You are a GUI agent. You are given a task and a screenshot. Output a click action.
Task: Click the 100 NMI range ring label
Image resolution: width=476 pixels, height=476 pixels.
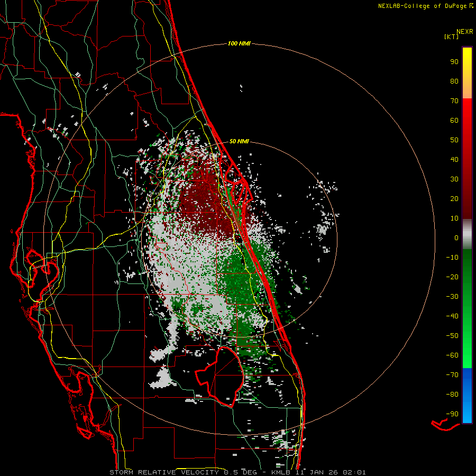click(x=239, y=43)
